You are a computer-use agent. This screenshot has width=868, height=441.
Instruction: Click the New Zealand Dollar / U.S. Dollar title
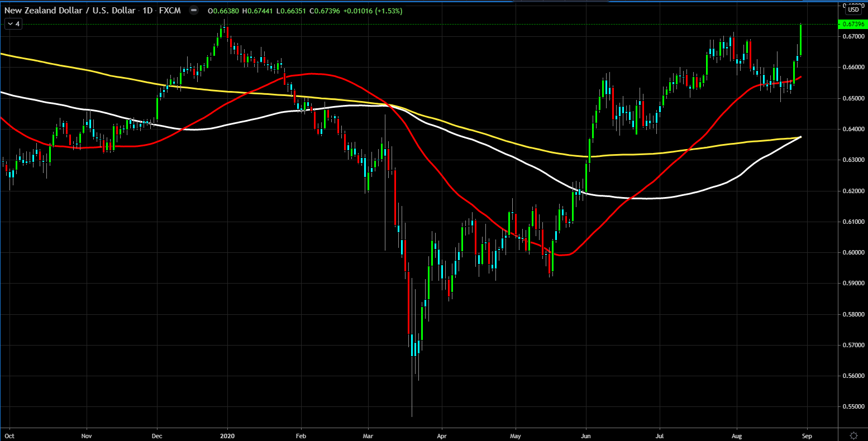[70, 11]
